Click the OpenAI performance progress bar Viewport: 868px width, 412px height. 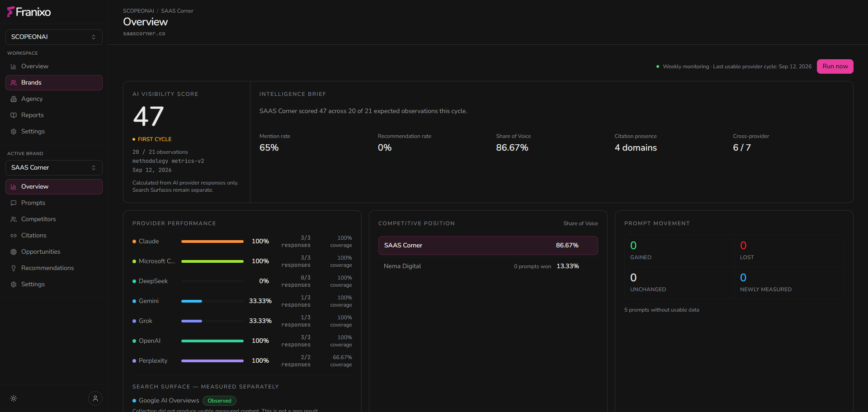pos(212,341)
